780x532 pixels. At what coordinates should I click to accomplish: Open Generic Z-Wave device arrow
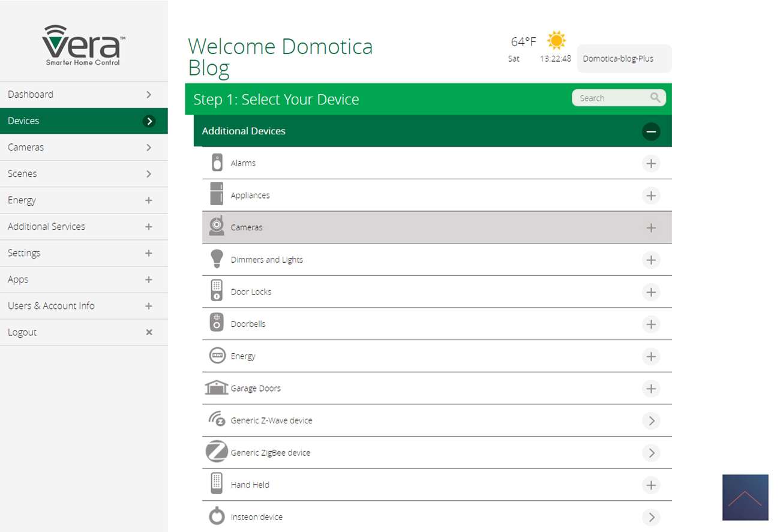(651, 421)
